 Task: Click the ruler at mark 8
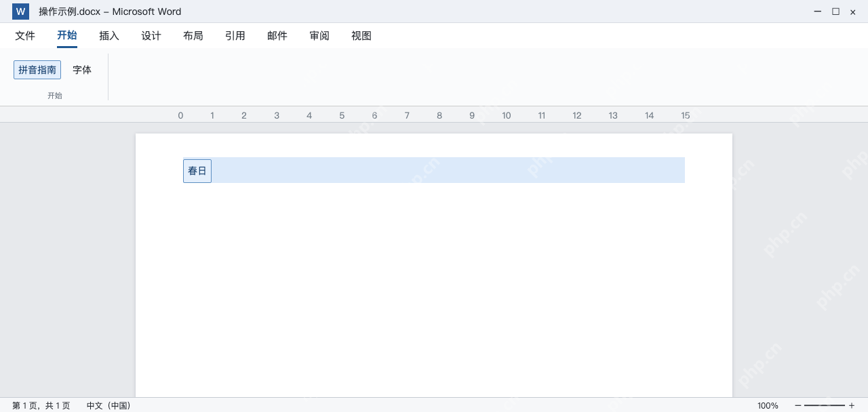(x=439, y=115)
